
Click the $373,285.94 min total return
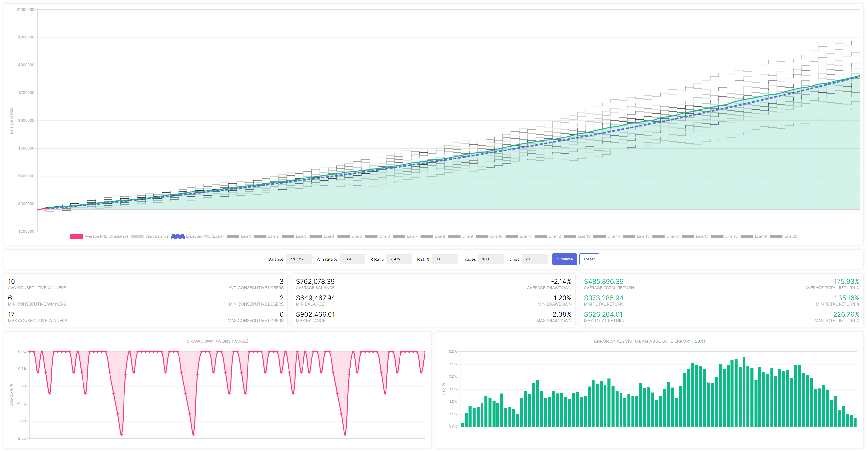pos(604,298)
